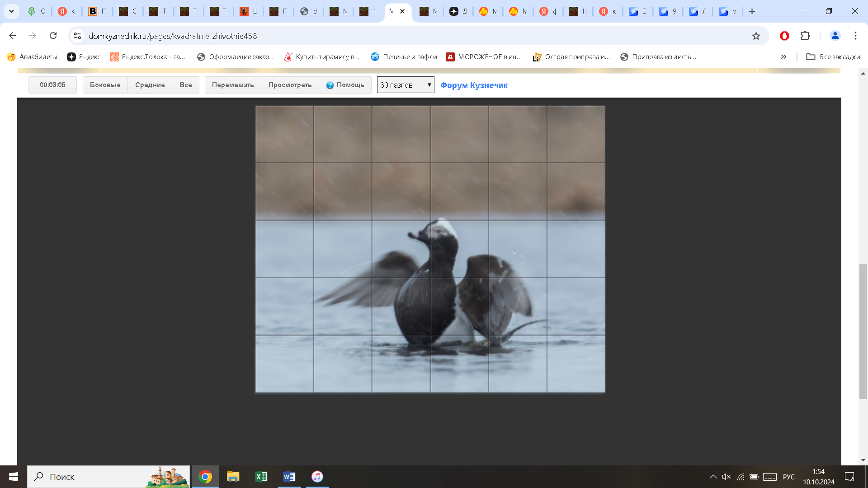Screen dimensions: 868x488
Task: Switch input language РУС
Action: click(789, 477)
